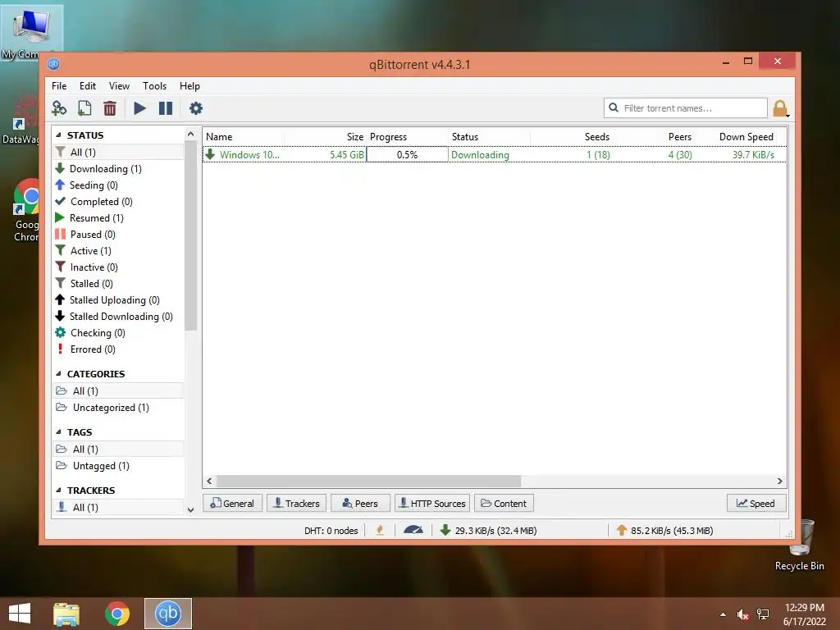Click the 0.5% progress bar
This screenshot has width=840, height=630.
pyautogui.click(x=407, y=155)
